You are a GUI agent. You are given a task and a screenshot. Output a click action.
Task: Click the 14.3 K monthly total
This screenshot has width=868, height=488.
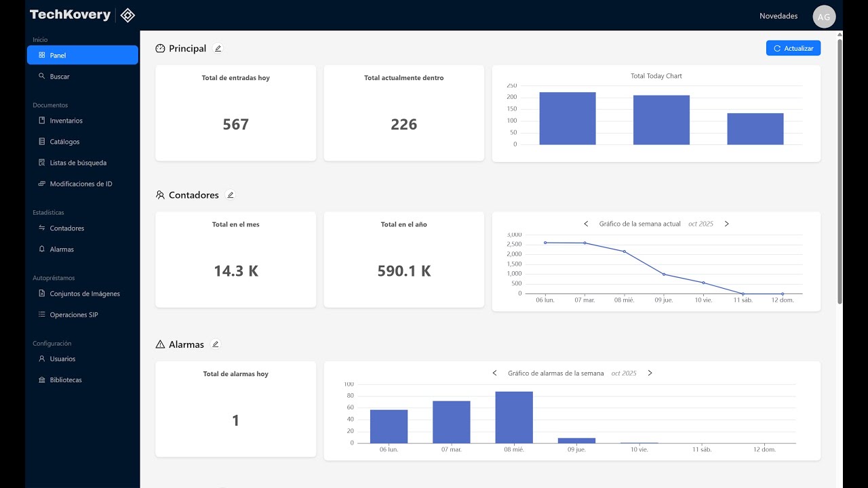(x=236, y=271)
